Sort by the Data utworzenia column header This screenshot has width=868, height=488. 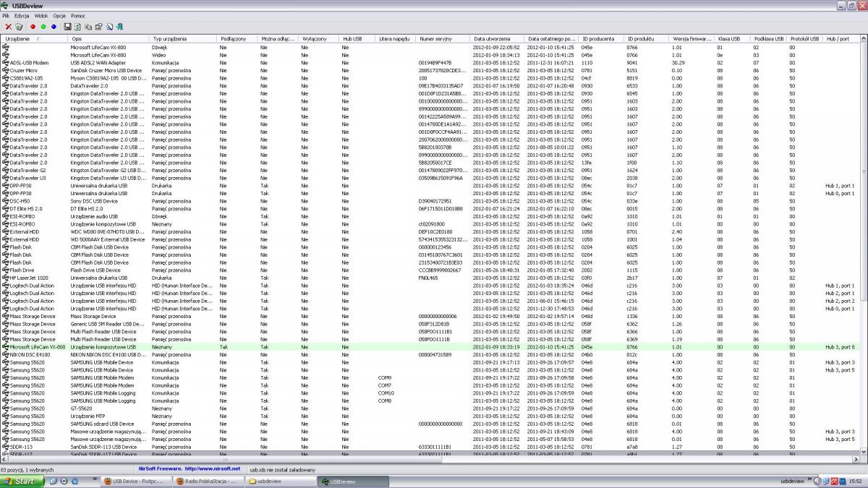pyautogui.click(x=498, y=38)
